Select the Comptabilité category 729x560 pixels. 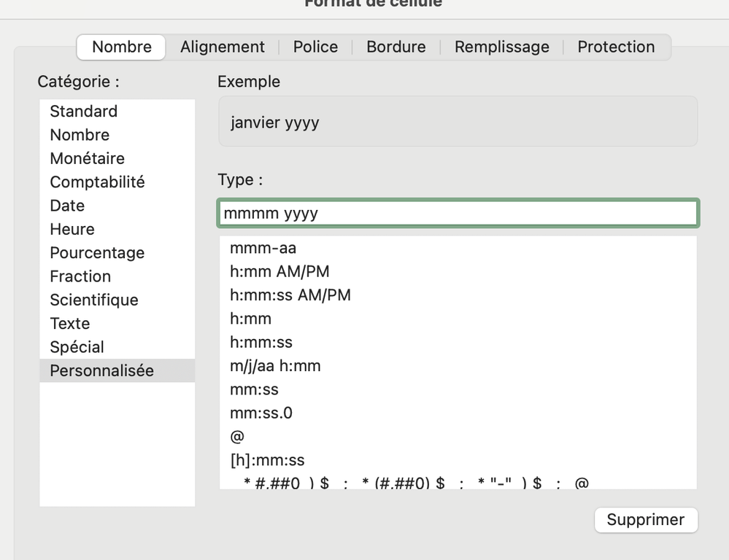(x=97, y=182)
